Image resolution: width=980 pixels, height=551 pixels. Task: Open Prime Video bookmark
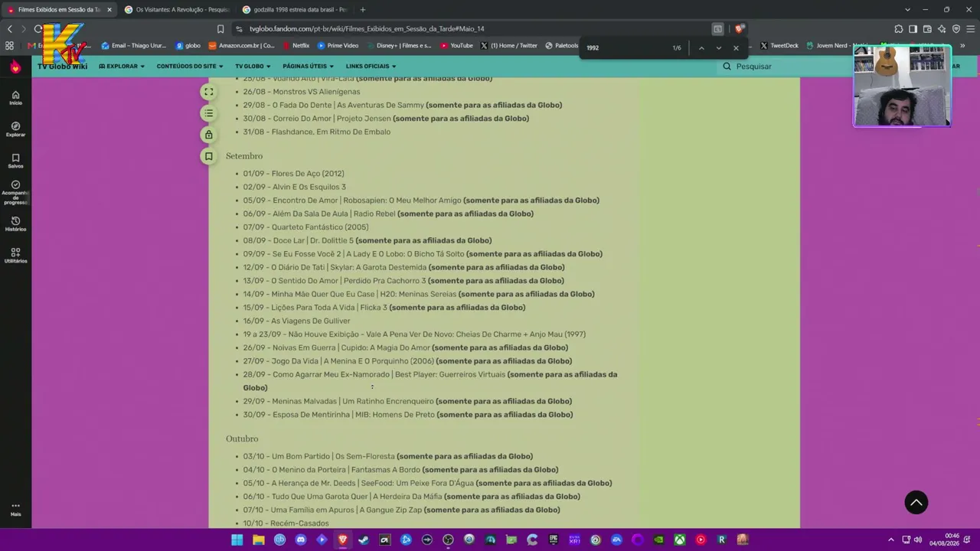tap(338, 46)
